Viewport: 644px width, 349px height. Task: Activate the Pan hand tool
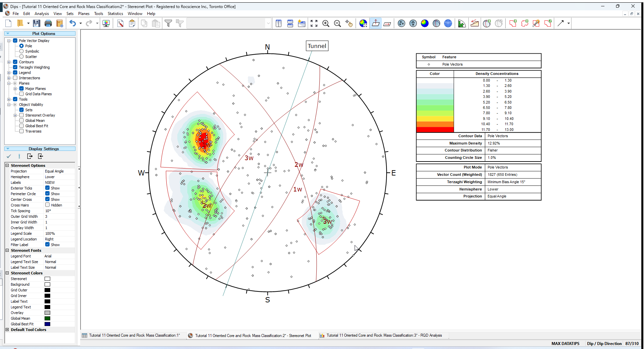tap(349, 23)
